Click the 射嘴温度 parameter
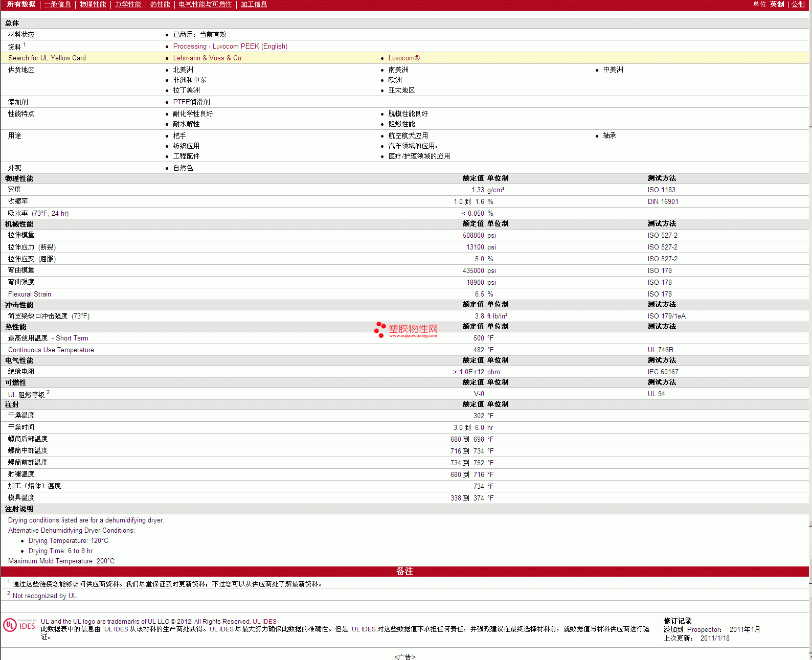812x660 pixels. tap(21, 474)
